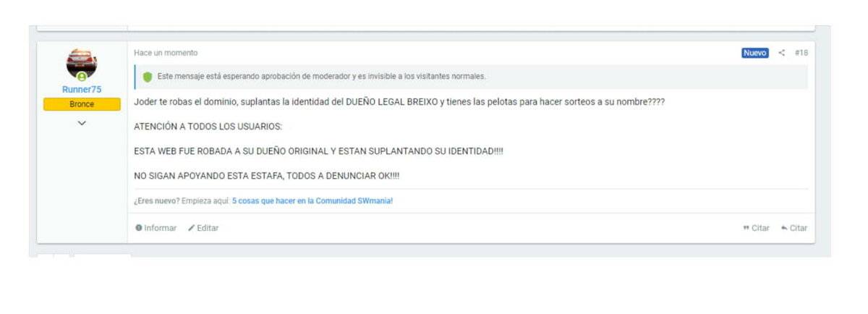Click the blue Nuevo label
This screenshot has height=314, width=868.
[755, 53]
